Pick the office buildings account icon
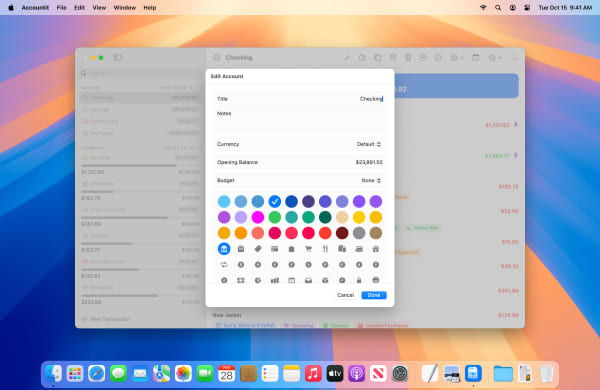The height and width of the screenshot is (390, 600). 342,249
